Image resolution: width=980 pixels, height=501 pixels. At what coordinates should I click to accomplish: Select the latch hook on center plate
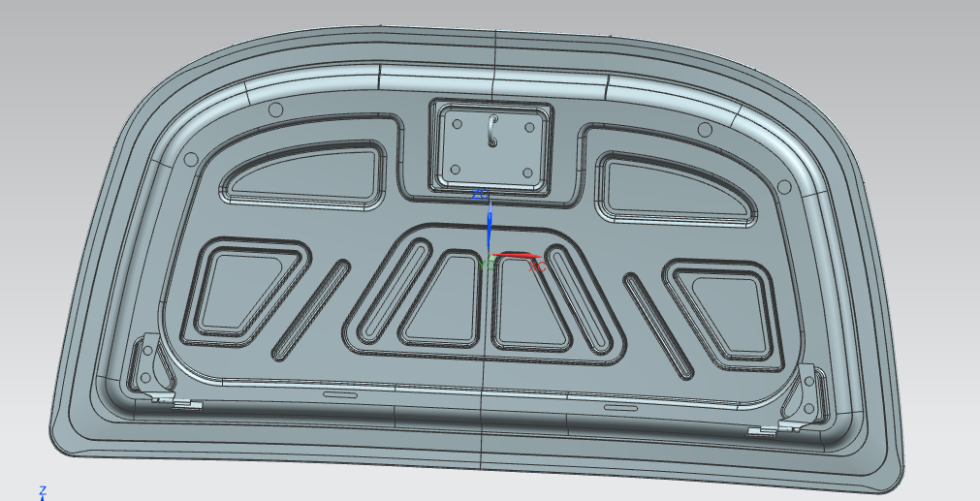492,131
